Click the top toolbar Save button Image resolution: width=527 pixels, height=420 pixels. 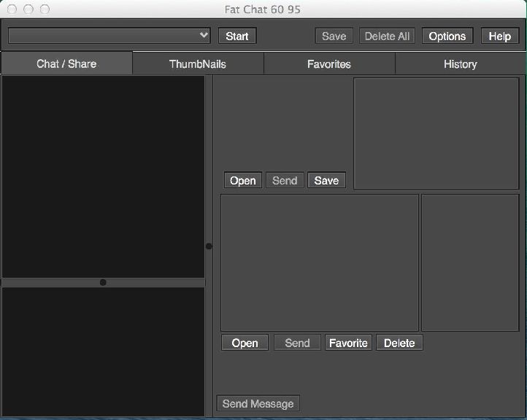(334, 36)
